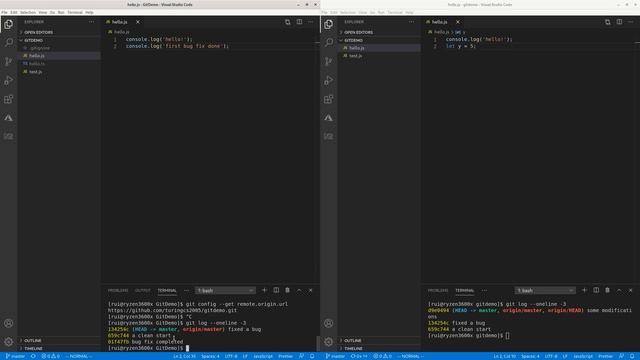Open notifications bell in right window status bar
Screen dimensions: 640x360
(632, 356)
